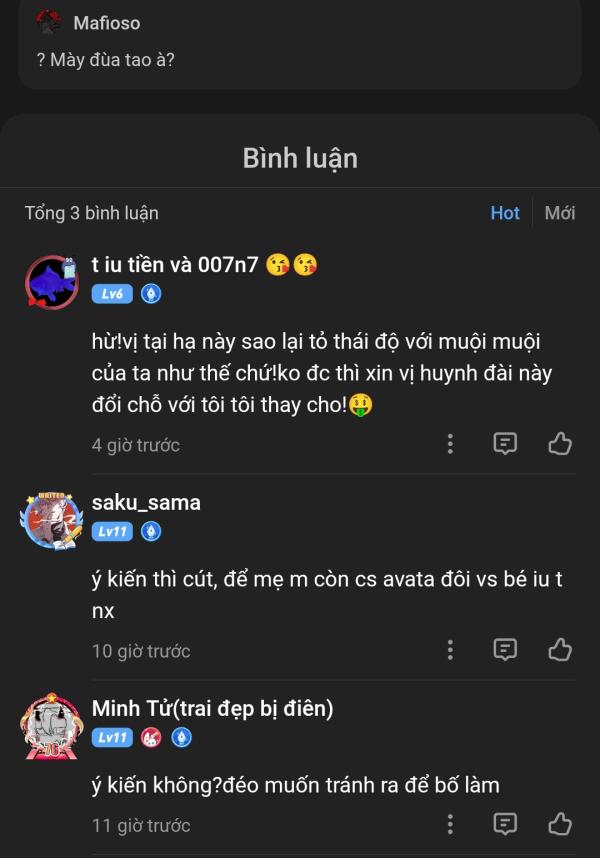This screenshot has height=858, width=600.
Task: Like the comment from Minh Tử
Action: (560, 824)
